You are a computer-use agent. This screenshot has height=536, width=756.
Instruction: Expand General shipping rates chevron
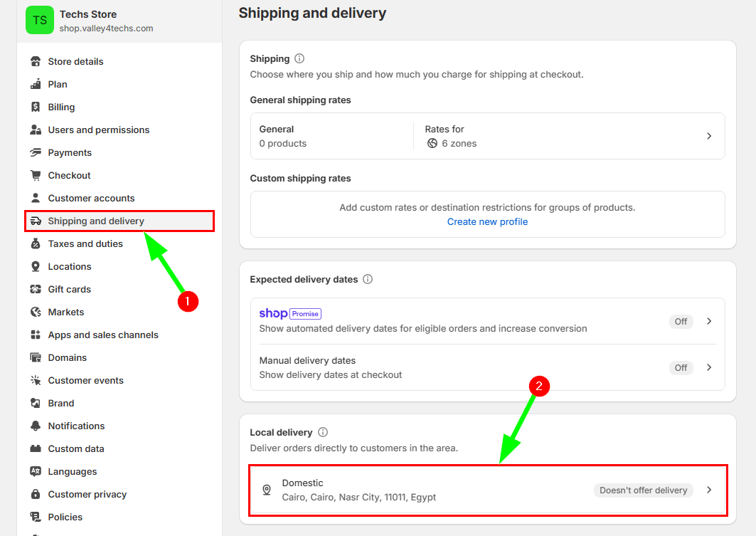(708, 136)
